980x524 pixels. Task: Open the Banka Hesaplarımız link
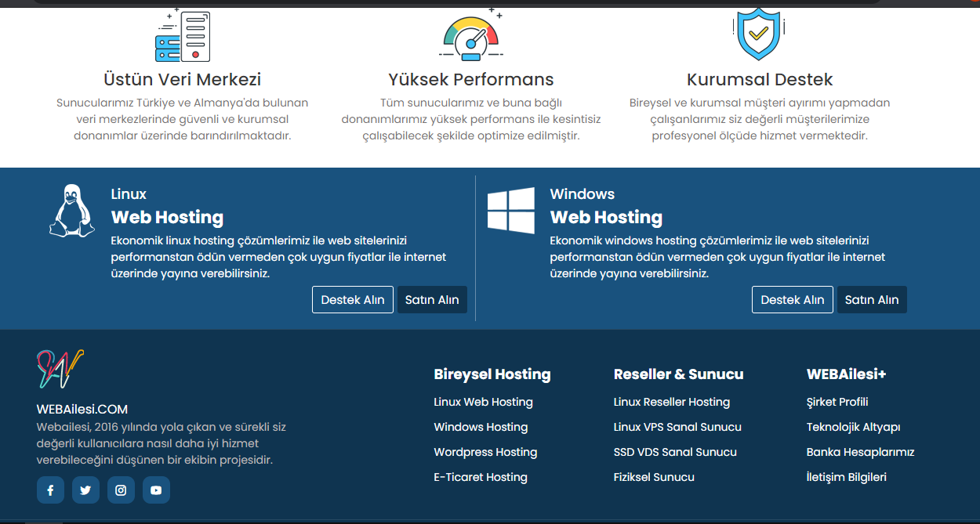(x=861, y=452)
